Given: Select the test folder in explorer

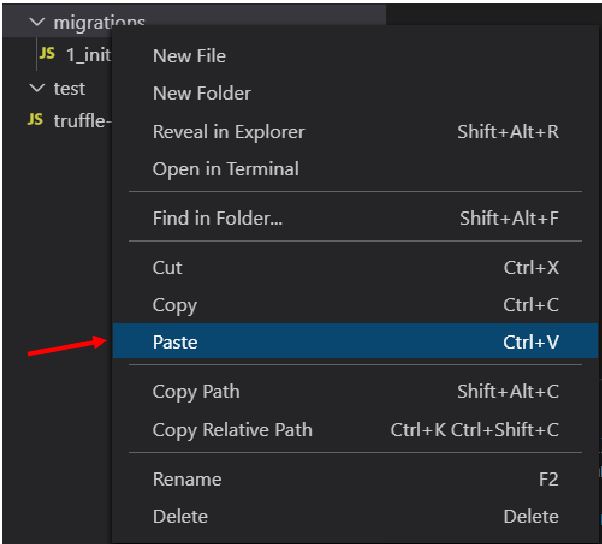Looking at the screenshot, I should [69, 88].
